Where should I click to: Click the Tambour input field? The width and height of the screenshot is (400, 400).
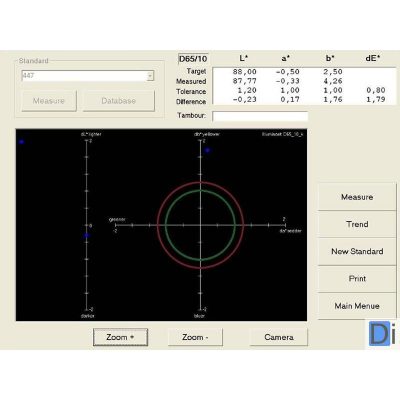(x=260, y=116)
